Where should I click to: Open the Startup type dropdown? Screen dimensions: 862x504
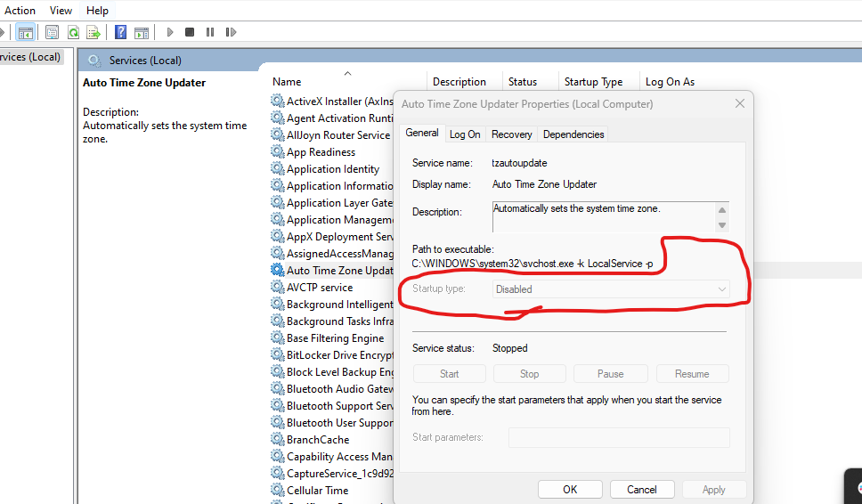[x=611, y=289]
